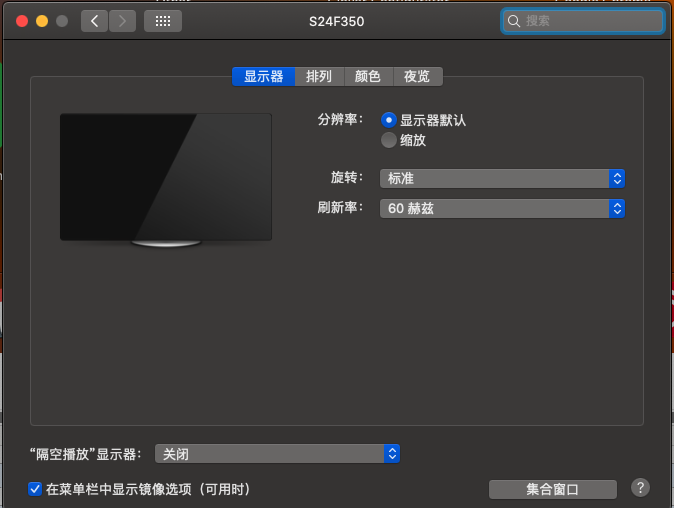Switch to the 排列 tab

(x=319, y=77)
